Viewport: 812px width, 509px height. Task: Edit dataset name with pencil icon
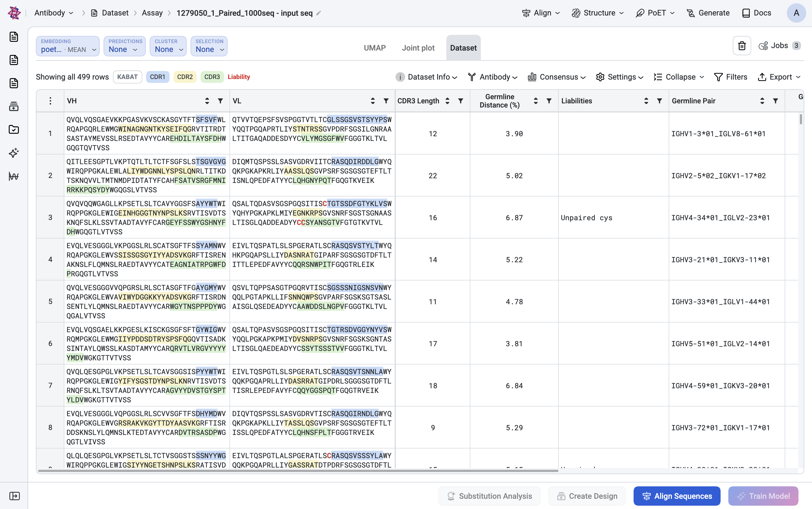point(318,13)
